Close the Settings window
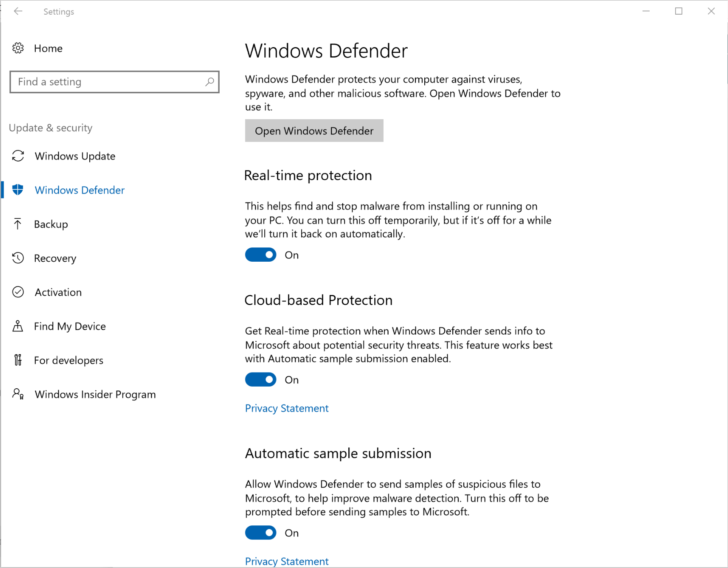This screenshot has height=568, width=728. [711, 11]
